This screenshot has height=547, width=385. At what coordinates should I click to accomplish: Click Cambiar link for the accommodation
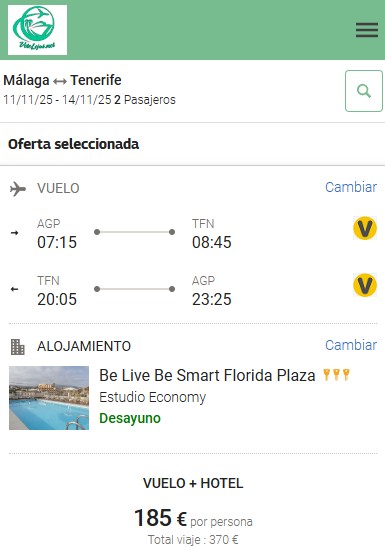351,345
